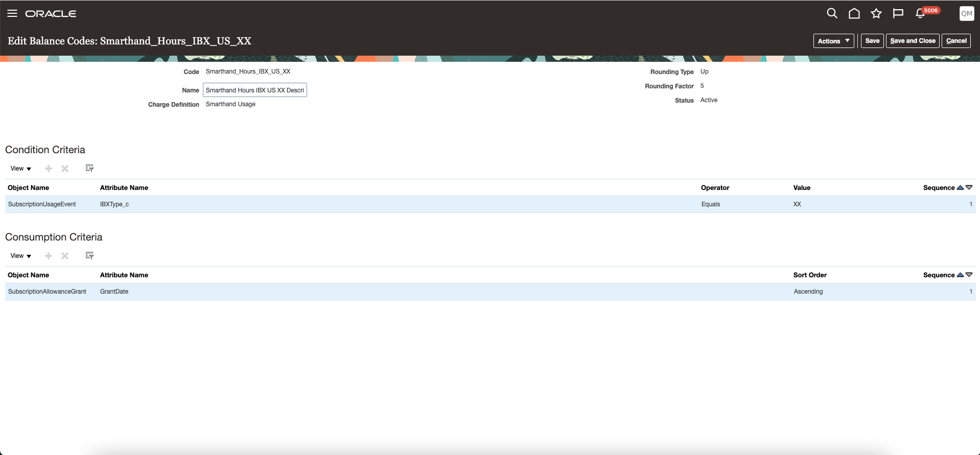Sort Condition Criteria Sequence descending
This screenshot has height=455, width=980.
[x=969, y=187]
